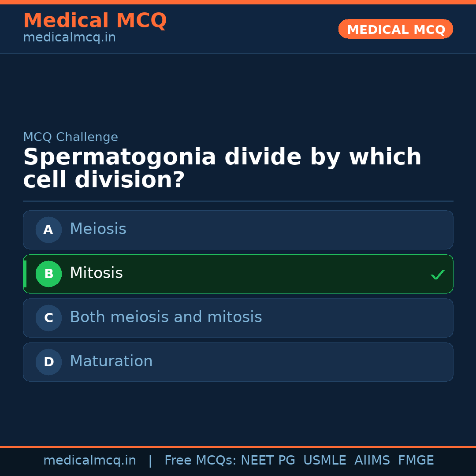Click the large "Medical MCQ" header title
Viewport: 476px width, 476px height.
click(x=95, y=21)
